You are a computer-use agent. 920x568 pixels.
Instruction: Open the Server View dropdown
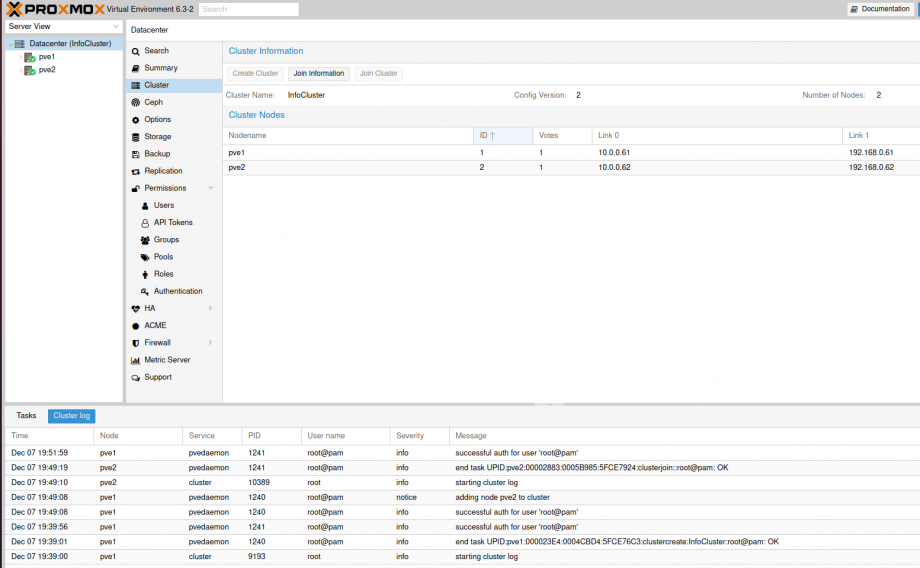pos(116,26)
